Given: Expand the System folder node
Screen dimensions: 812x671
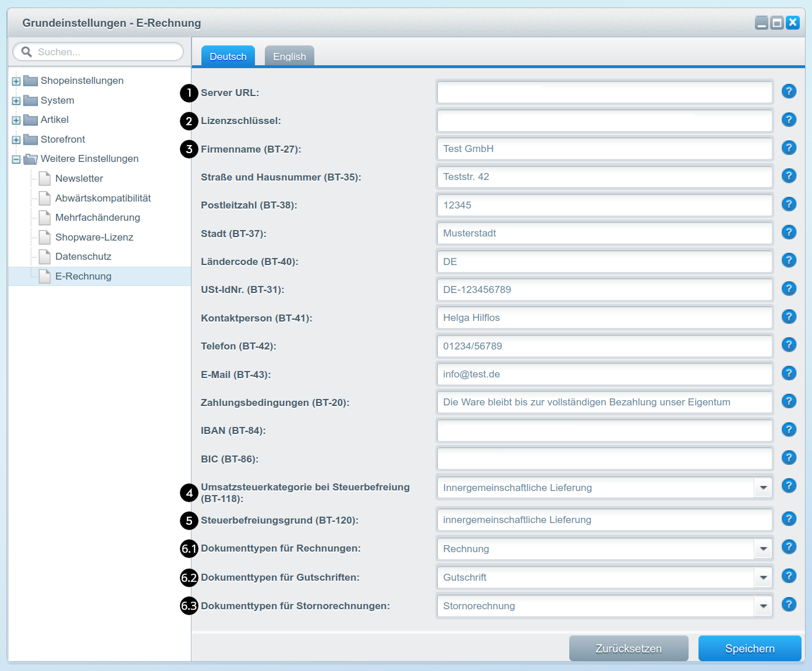Looking at the screenshot, I should (16, 101).
